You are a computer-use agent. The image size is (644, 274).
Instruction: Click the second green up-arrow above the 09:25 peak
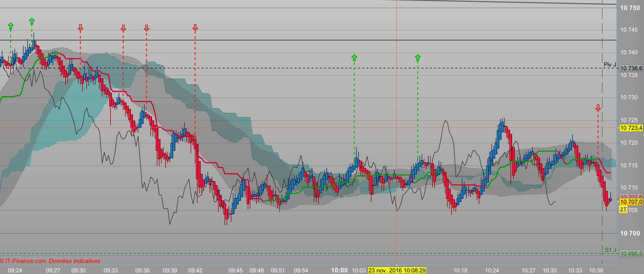[x=32, y=21]
